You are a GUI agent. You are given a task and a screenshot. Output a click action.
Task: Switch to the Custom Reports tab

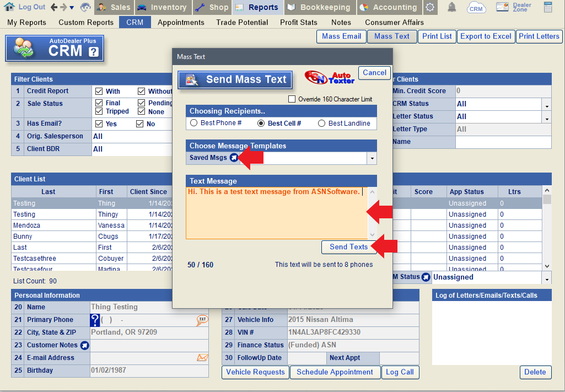86,23
